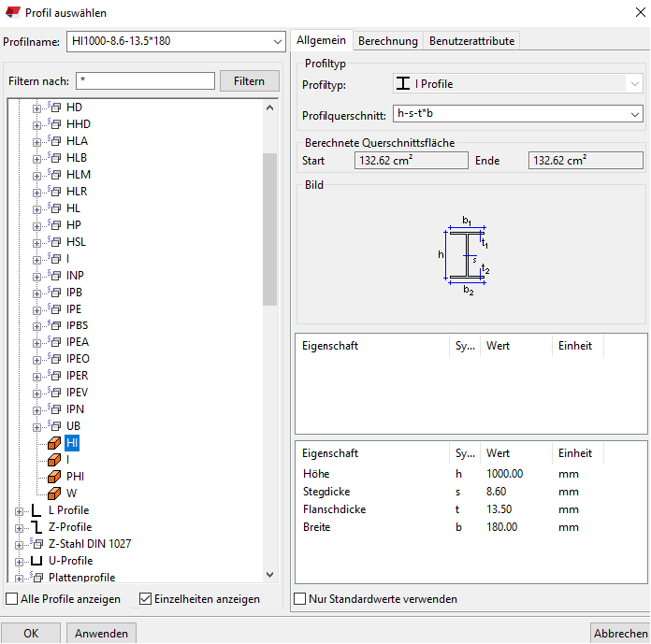The width and height of the screenshot is (651, 644).
Task: Click the Z-Stahl DIN 1027 catalog icon
Action: point(36,543)
